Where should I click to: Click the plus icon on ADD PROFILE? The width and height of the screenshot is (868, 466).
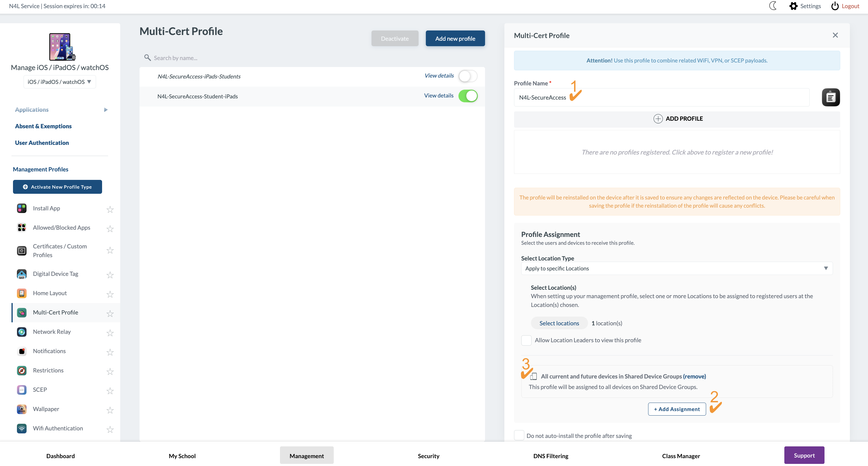coord(658,119)
